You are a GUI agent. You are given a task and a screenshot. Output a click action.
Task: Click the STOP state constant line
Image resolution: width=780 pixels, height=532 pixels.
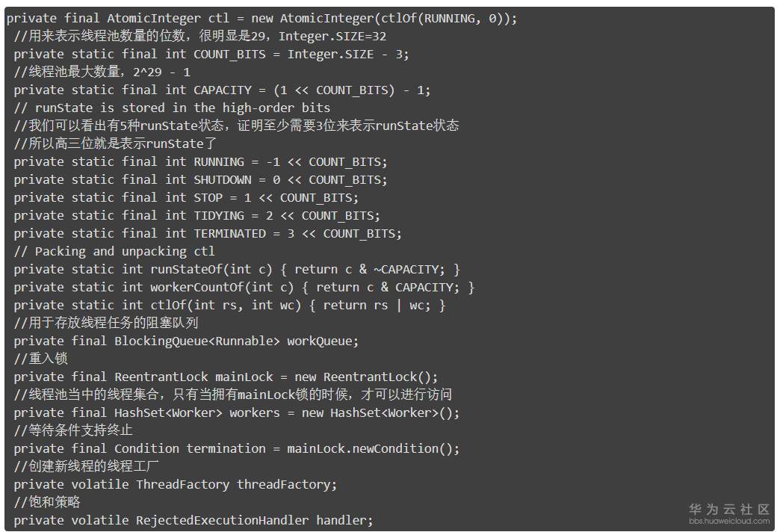click(185, 197)
